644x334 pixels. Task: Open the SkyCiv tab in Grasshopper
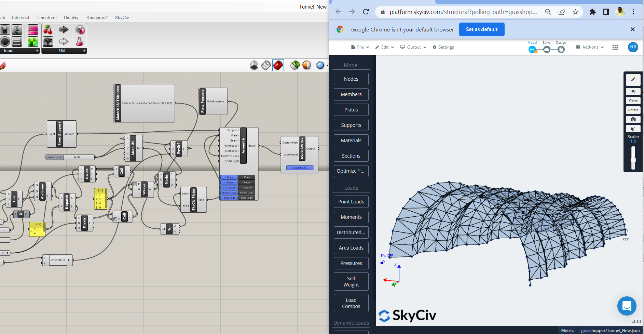(122, 17)
